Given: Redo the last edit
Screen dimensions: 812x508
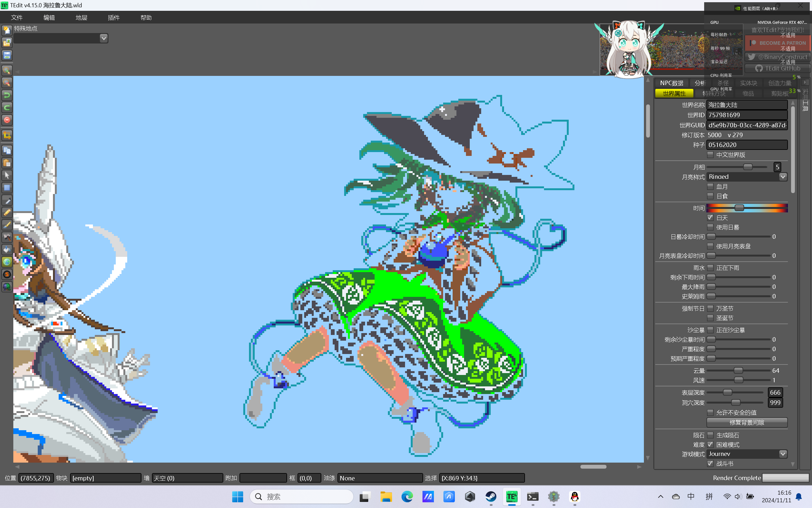Looking at the screenshot, I should point(7,108).
